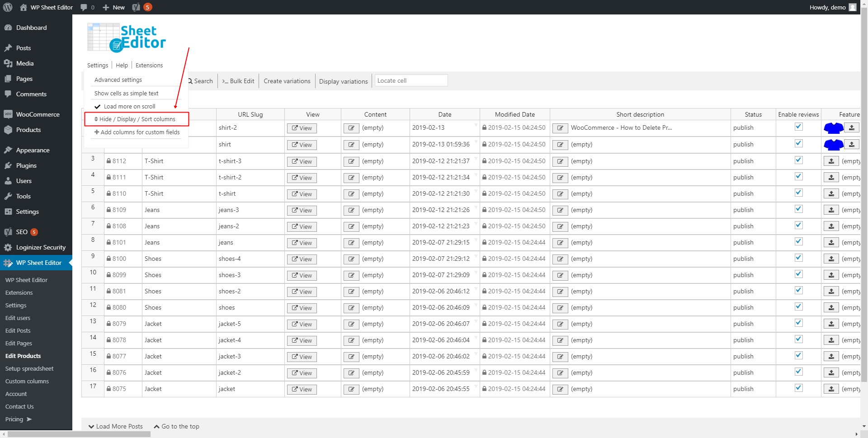Toggle Enable reviews checkbox for shoes-4 row

click(x=798, y=258)
